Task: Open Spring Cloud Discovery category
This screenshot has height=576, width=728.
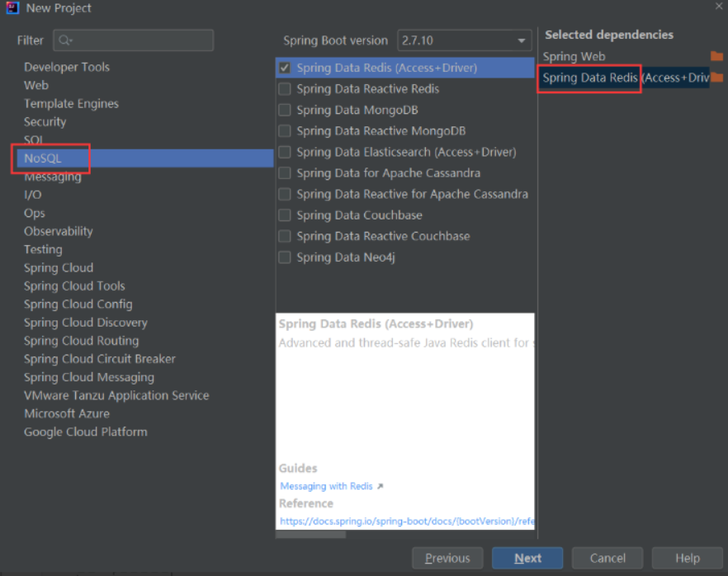Action: pyautogui.click(x=86, y=323)
